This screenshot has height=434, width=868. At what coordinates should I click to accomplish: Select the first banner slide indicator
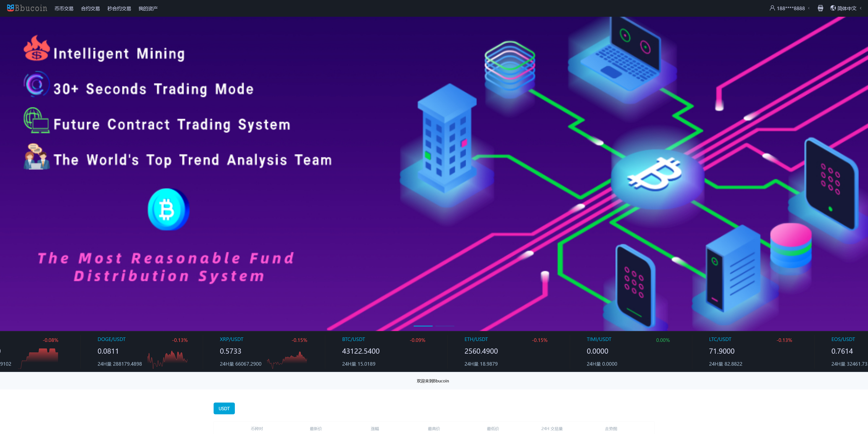click(423, 326)
